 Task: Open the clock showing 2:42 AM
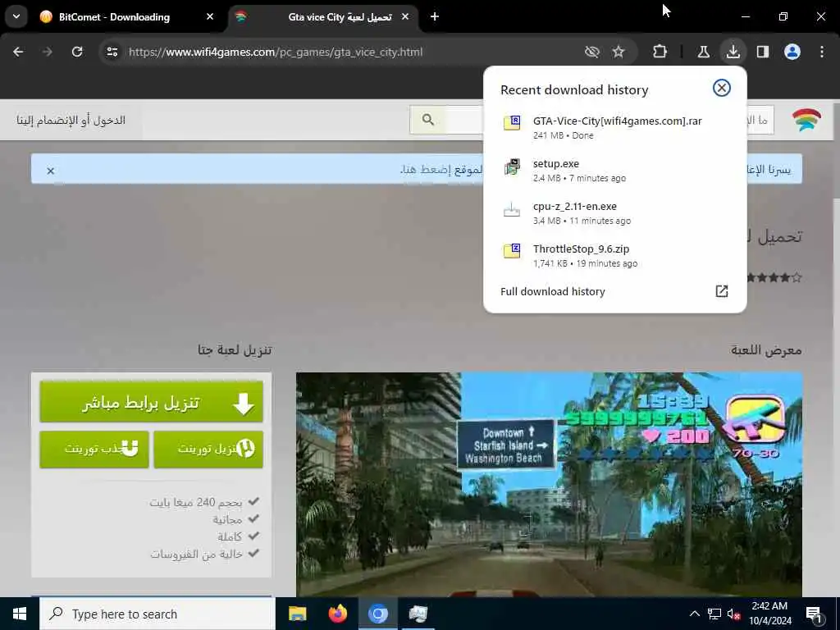pyautogui.click(x=770, y=614)
